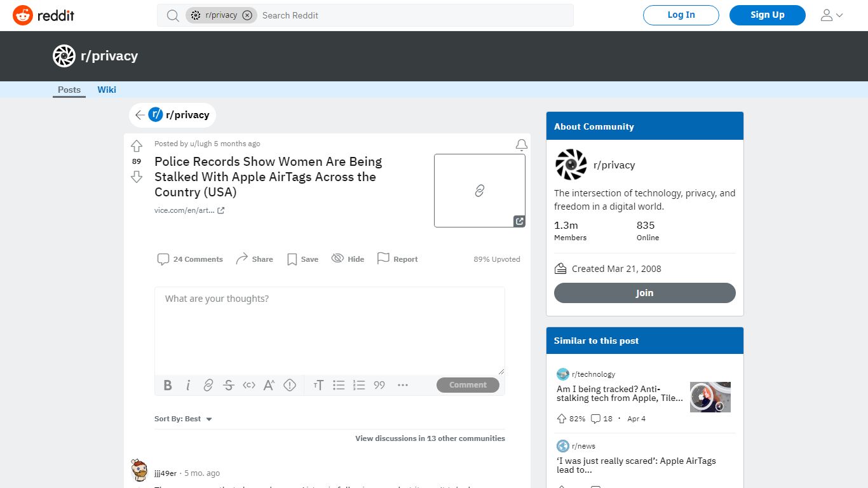Open r/technology from similar posts
Image resolution: width=868 pixels, height=488 pixels.
point(593,374)
